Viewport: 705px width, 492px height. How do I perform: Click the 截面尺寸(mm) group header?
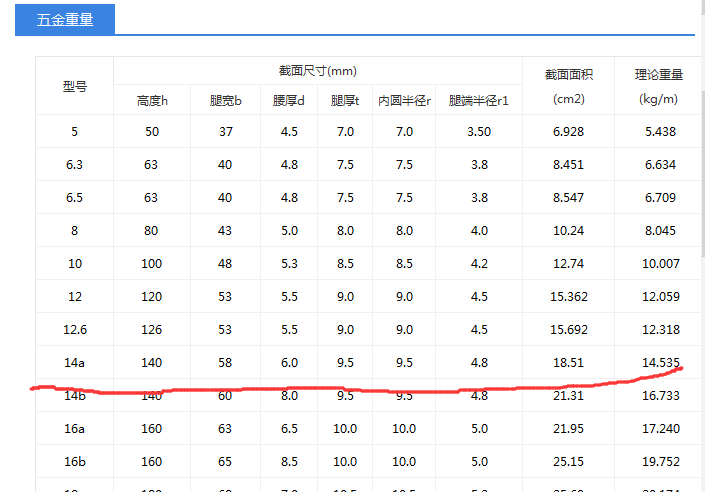click(317, 71)
